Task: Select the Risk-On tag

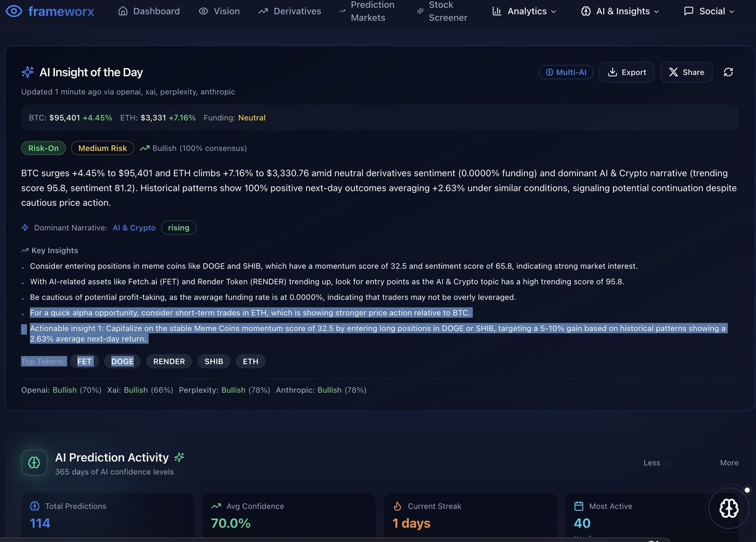Action: 43,148
